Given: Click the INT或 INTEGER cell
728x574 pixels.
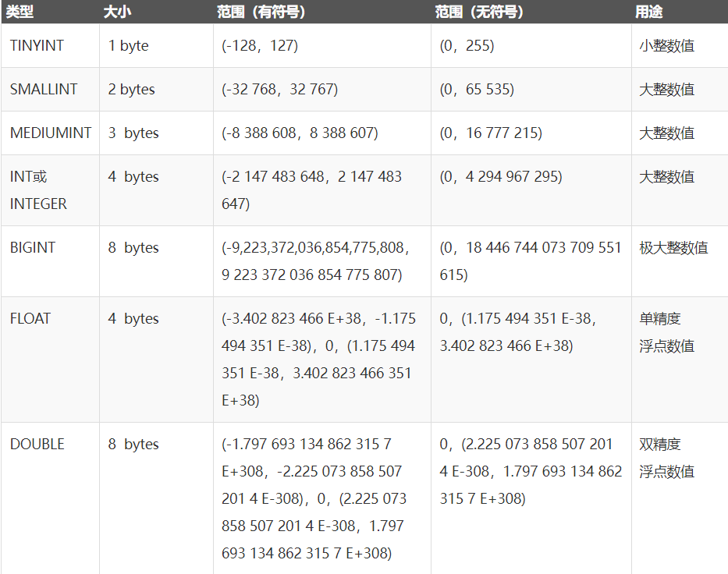Looking at the screenshot, I should [38, 190].
